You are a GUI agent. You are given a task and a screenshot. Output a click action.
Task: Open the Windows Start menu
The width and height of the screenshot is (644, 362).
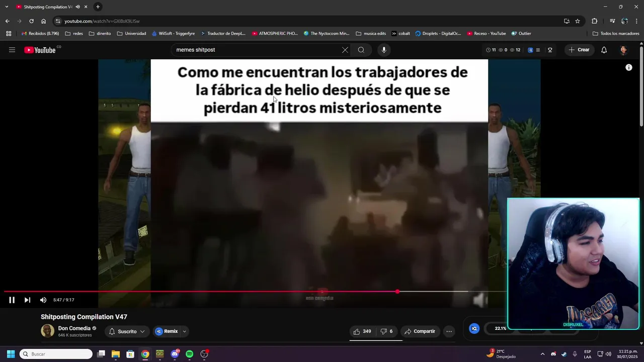[11, 354]
